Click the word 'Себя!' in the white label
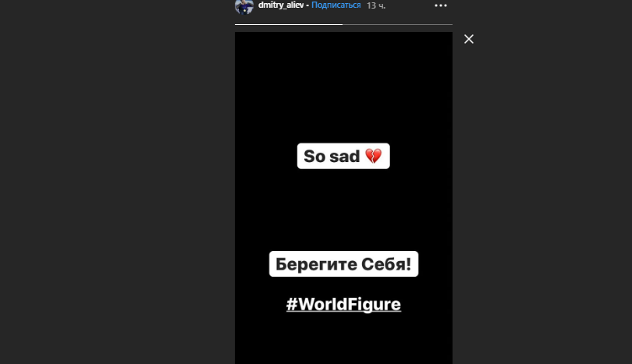The height and width of the screenshot is (364, 632). click(386, 264)
